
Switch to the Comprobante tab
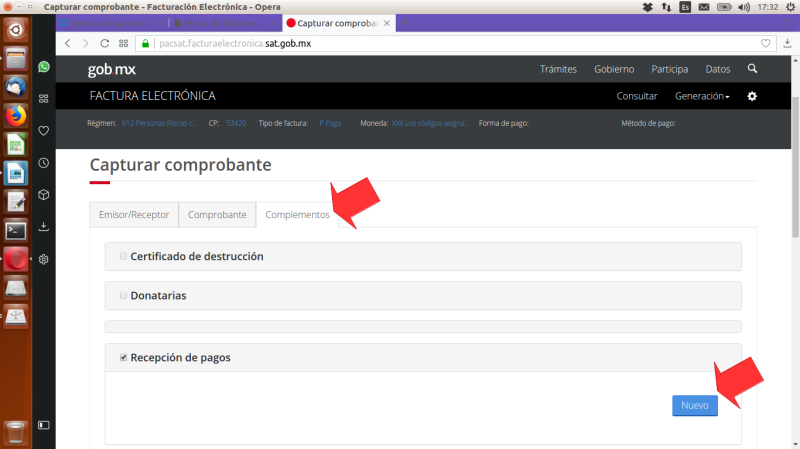tap(217, 215)
